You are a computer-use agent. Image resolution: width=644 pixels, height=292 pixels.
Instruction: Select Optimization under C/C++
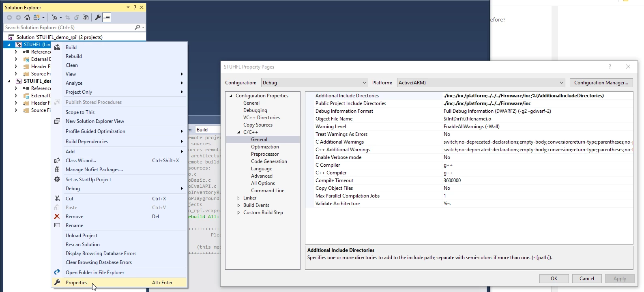(x=265, y=147)
